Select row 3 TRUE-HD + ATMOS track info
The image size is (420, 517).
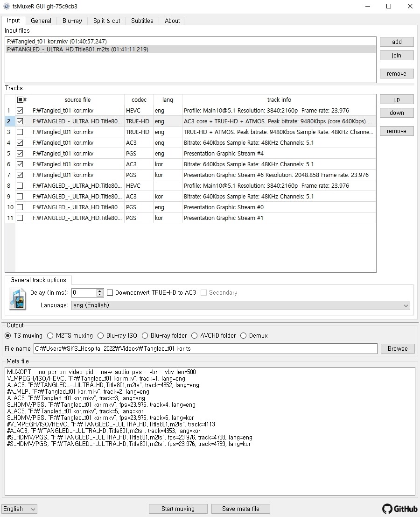[x=279, y=132]
